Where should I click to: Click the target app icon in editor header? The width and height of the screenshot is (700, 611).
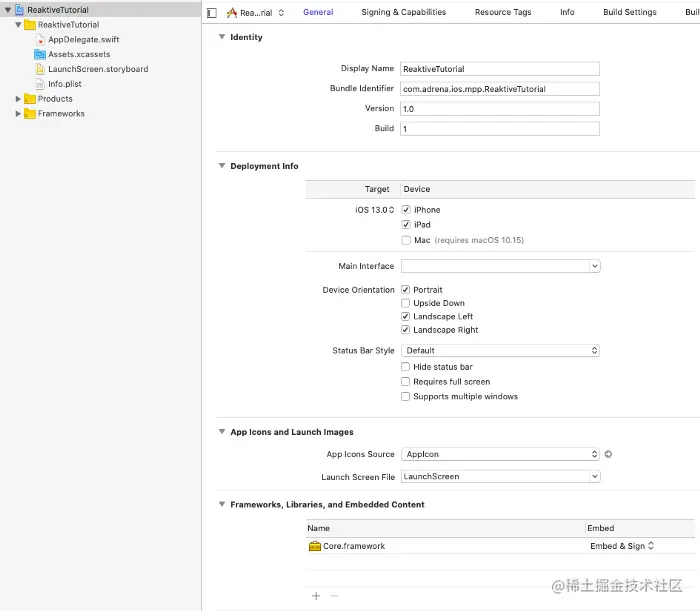point(232,12)
